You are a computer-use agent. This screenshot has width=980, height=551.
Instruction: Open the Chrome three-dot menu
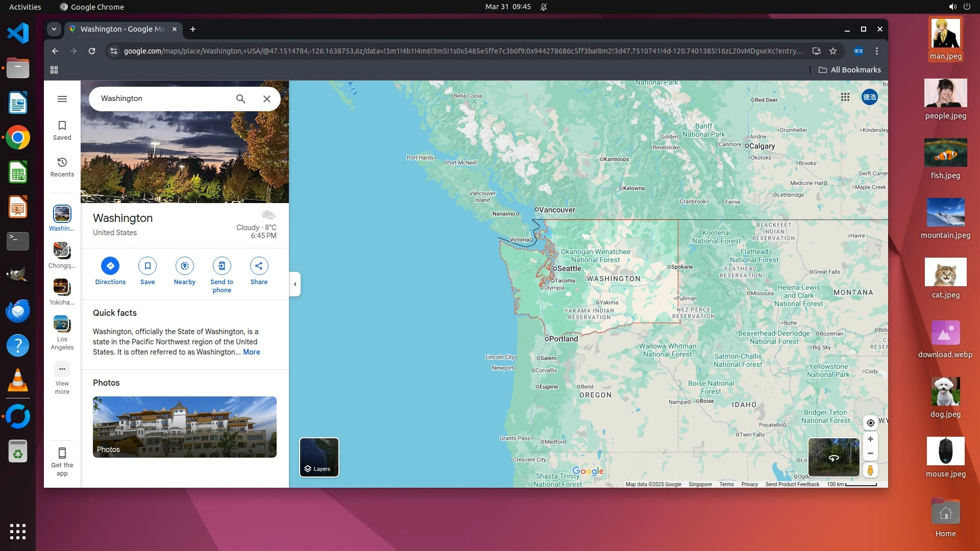coord(877,51)
